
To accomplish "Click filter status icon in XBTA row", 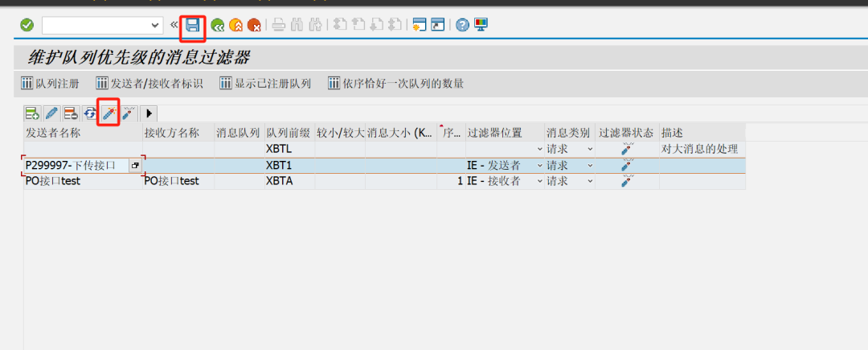I will point(627,181).
